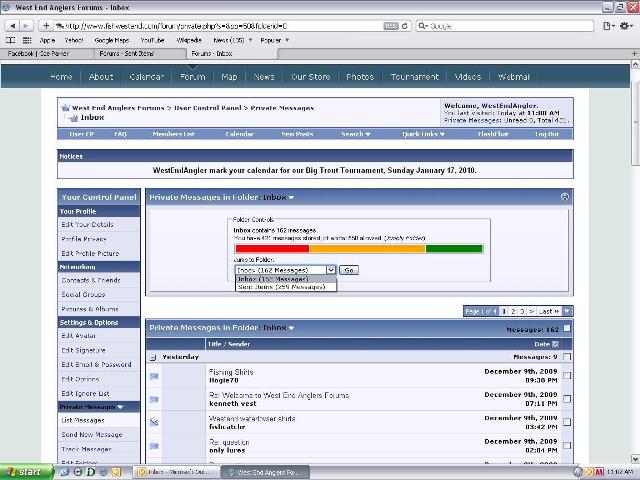Toggle the select-all checkbox next to Messages: 162
The width and height of the screenshot is (640, 480).
pos(567,328)
